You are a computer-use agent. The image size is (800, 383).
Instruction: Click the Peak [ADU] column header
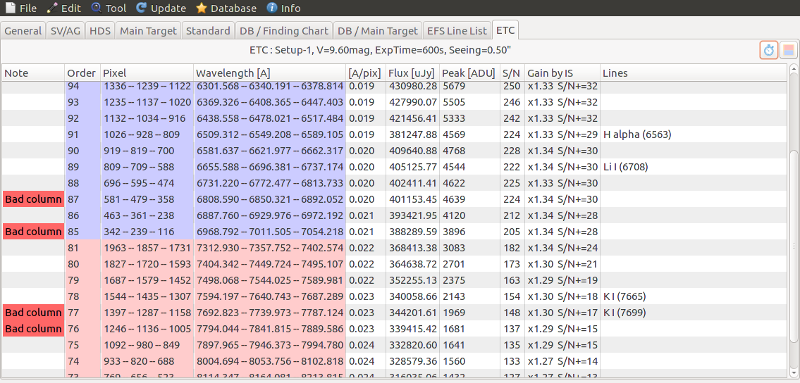pyautogui.click(x=469, y=73)
